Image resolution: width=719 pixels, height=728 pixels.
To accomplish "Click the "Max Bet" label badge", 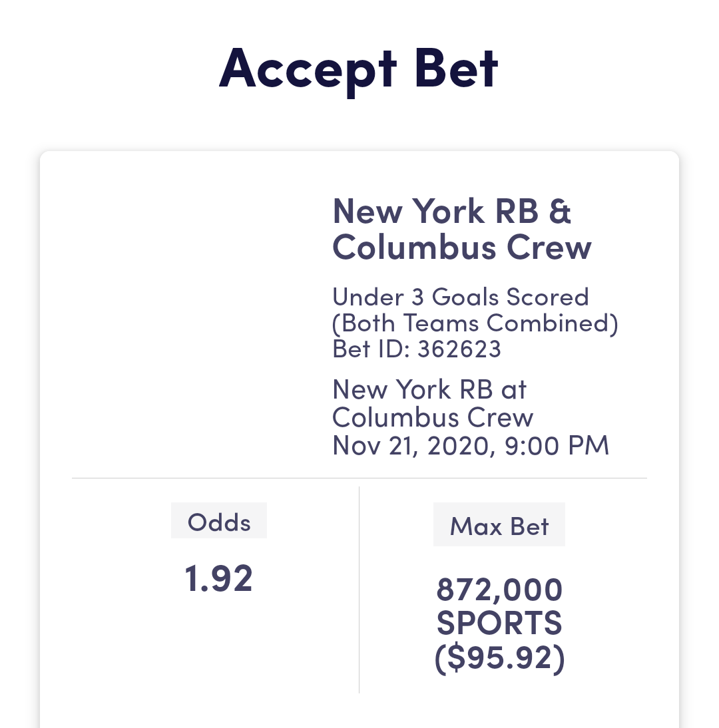I will click(499, 526).
